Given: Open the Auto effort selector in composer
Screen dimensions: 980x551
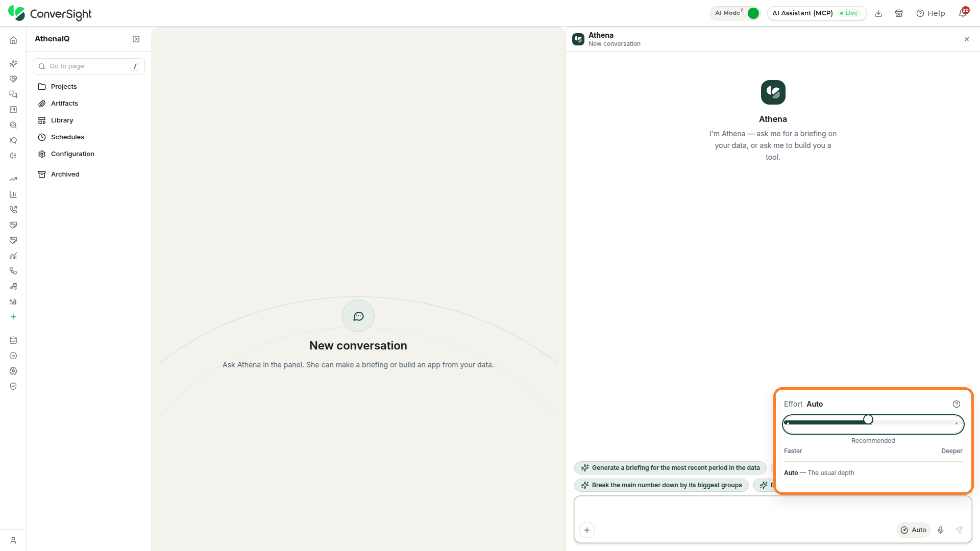Looking at the screenshot, I should tap(913, 530).
